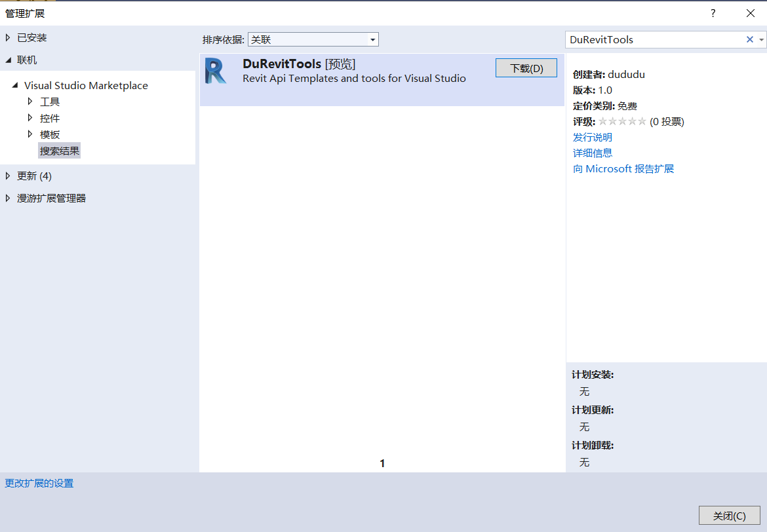Clear the search box with the X icon
The height and width of the screenshot is (532, 767).
749,39
